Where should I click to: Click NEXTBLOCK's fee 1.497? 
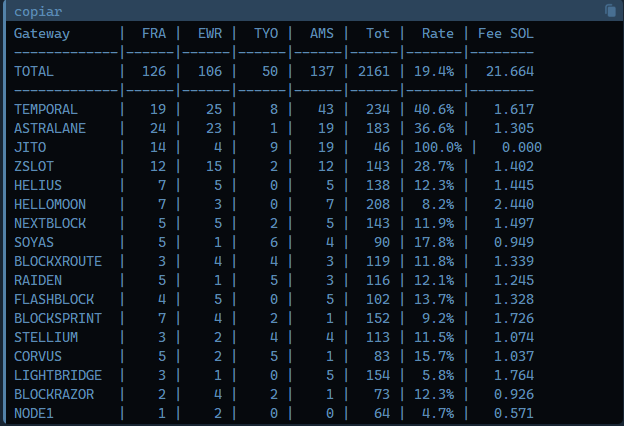514,223
